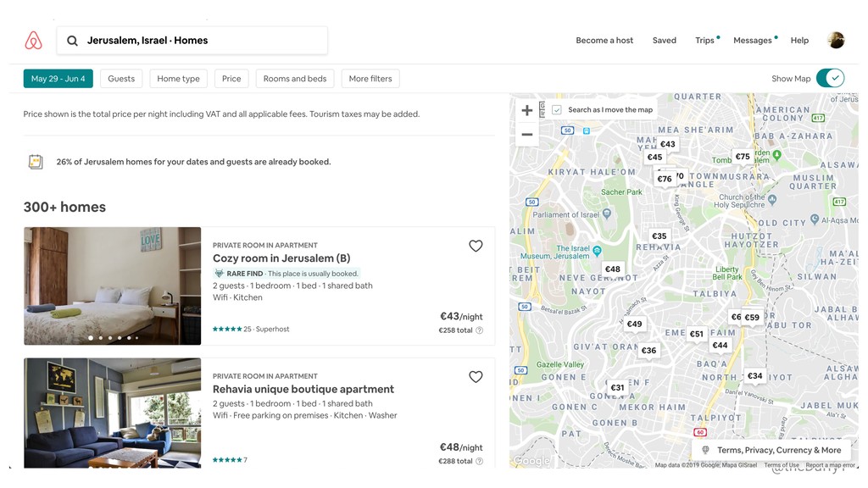
Task: Click Terms, Privacy, Currency & More button
Action: pos(771,450)
